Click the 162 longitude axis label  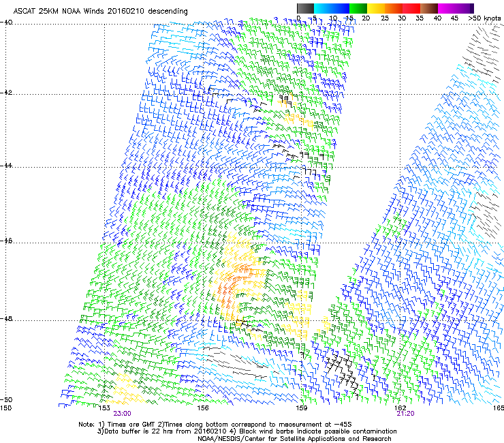(400, 408)
